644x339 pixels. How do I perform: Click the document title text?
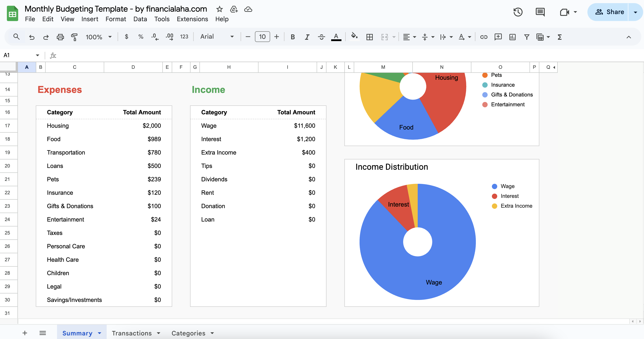pyautogui.click(x=116, y=9)
